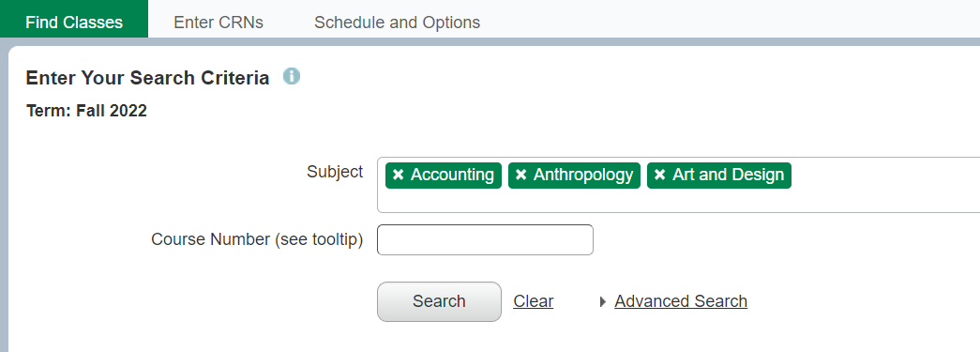
Task: Remove the Anthropology subject tag
Action: point(520,176)
